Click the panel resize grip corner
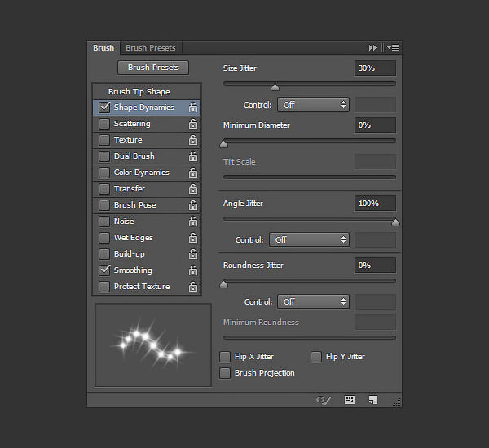 click(397, 402)
